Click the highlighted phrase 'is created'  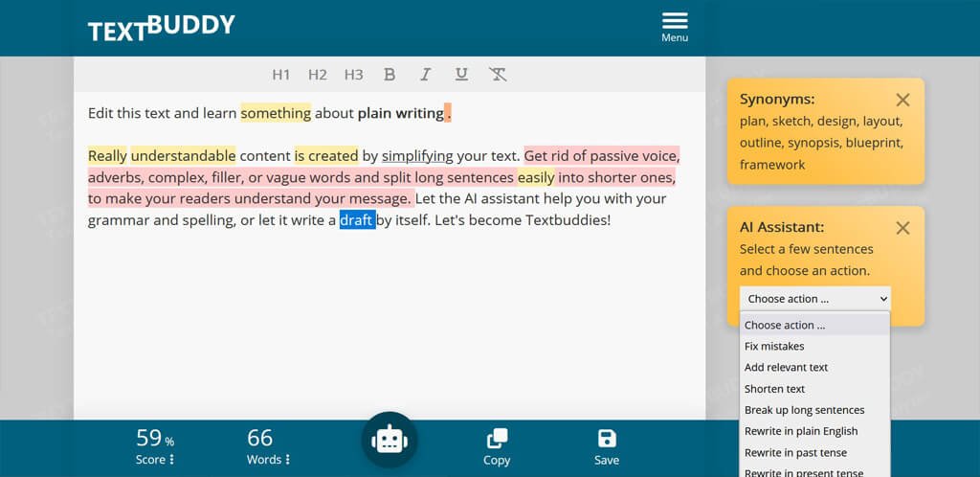[326, 156]
